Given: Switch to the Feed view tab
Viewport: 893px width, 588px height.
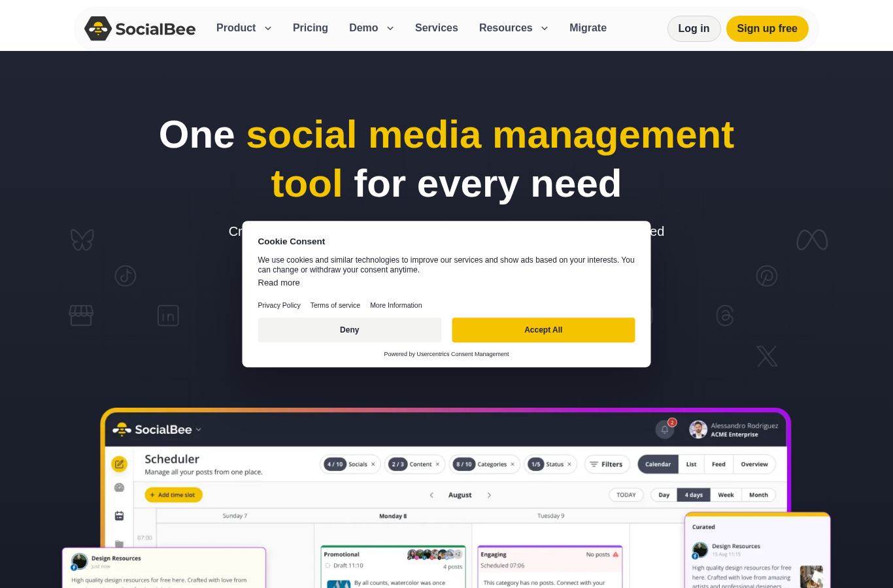Looking at the screenshot, I should pyautogui.click(x=718, y=465).
